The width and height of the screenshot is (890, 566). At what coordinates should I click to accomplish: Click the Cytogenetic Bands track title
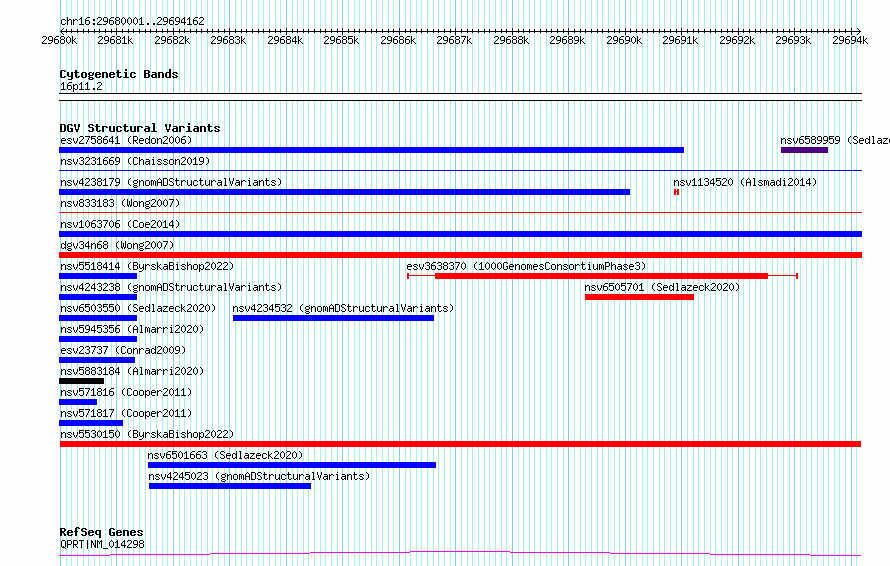pyautogui.click(x=119, y=74)
